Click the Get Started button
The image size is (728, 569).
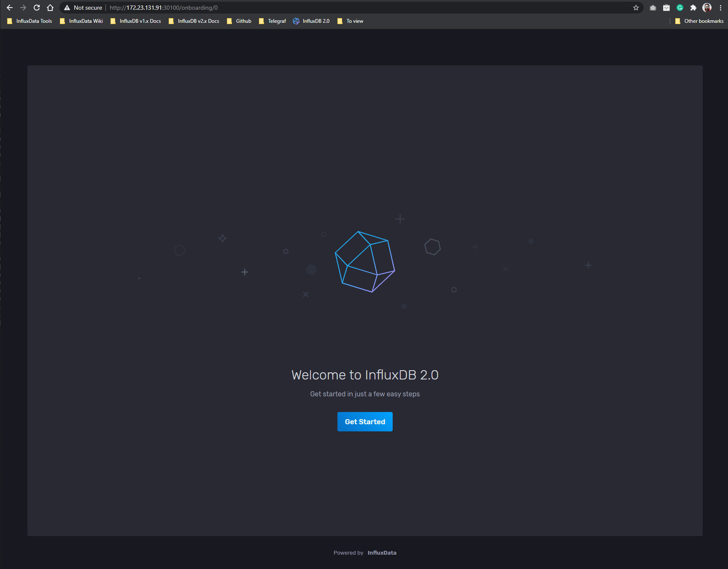(x=365, y=422)
